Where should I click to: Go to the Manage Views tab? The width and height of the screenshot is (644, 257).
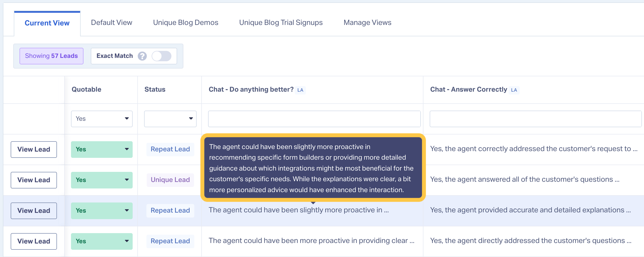point(367,23)
